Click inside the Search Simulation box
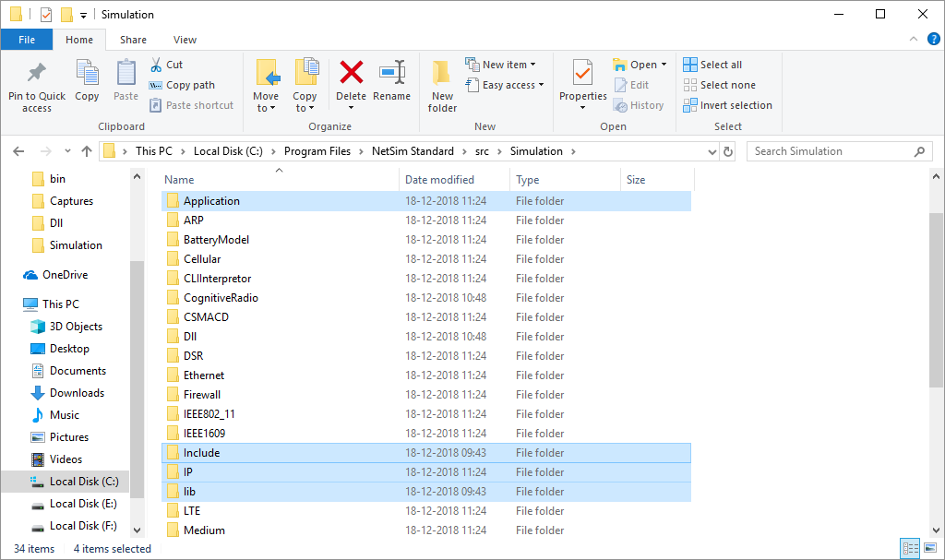The width and height of the screenshot is (945, 560). [831, 150]
